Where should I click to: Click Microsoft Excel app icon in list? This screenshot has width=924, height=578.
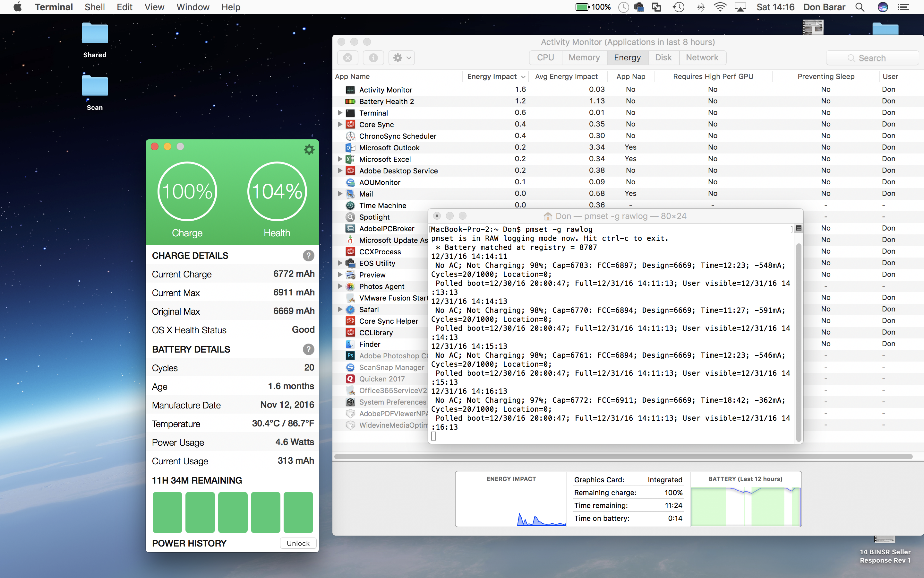tap(350, 159)
